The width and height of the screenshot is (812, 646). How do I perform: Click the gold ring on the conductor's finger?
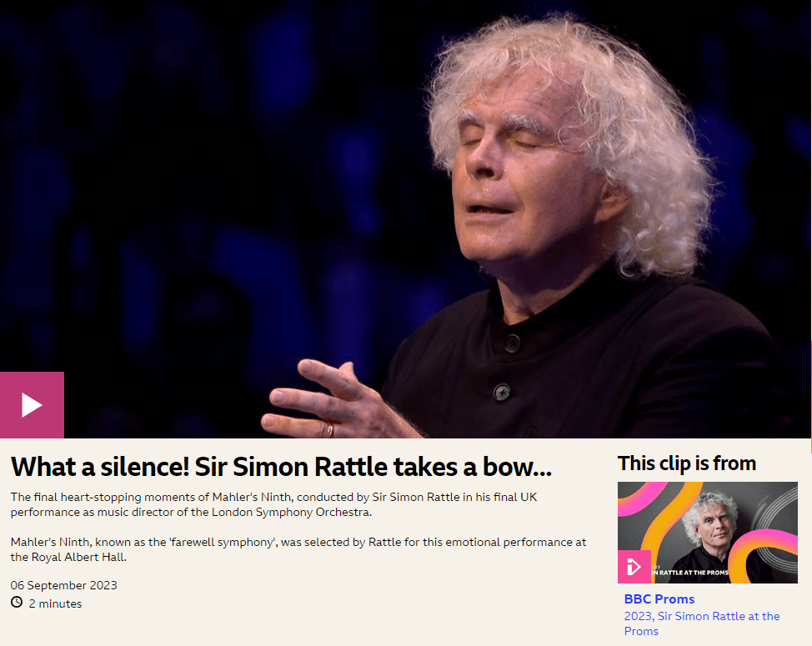coord(329,429)
